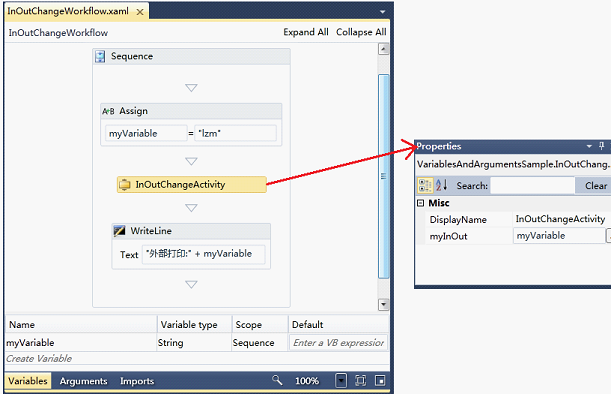Click the String variable type cell
Screen dimensions: 611x394
pos(194,343)
